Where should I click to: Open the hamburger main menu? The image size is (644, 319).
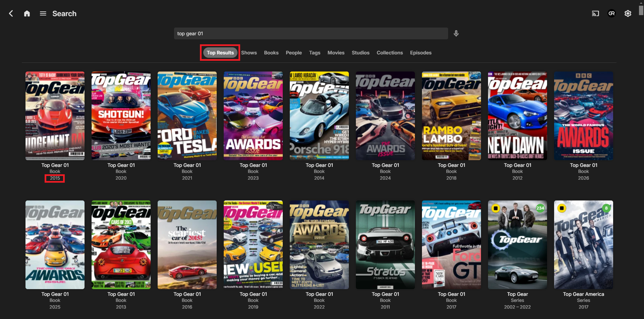click(x=43, y=13)
